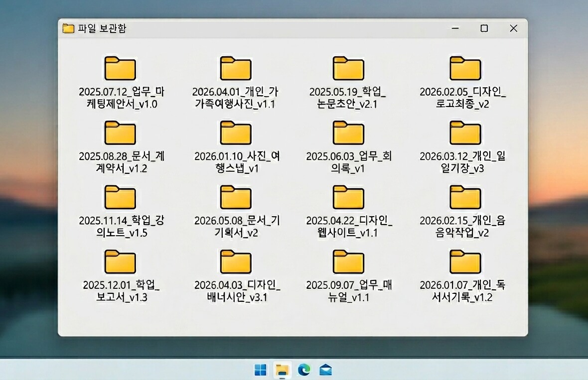Select the 2025.09.07_업무_매뉴얼_v1.1 folder icon
Viewport: 588px width, 380px height.
[348, 261]
